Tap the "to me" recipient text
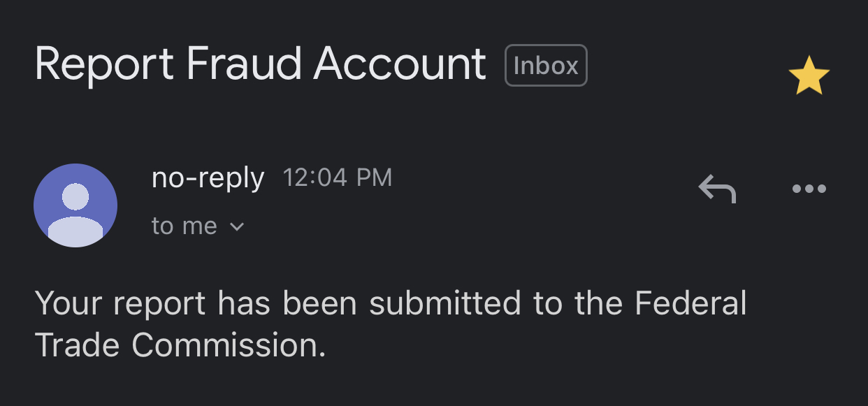 (185, 226)
